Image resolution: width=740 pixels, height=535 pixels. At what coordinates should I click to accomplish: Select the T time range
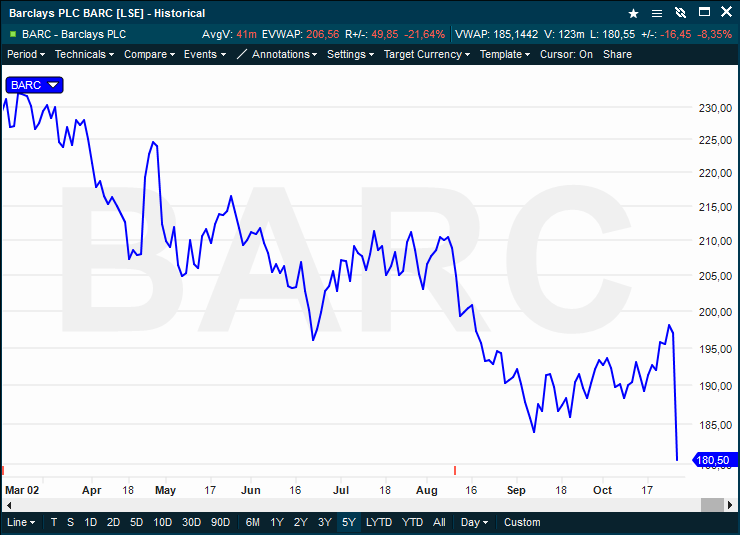click(x=54, y=522)
